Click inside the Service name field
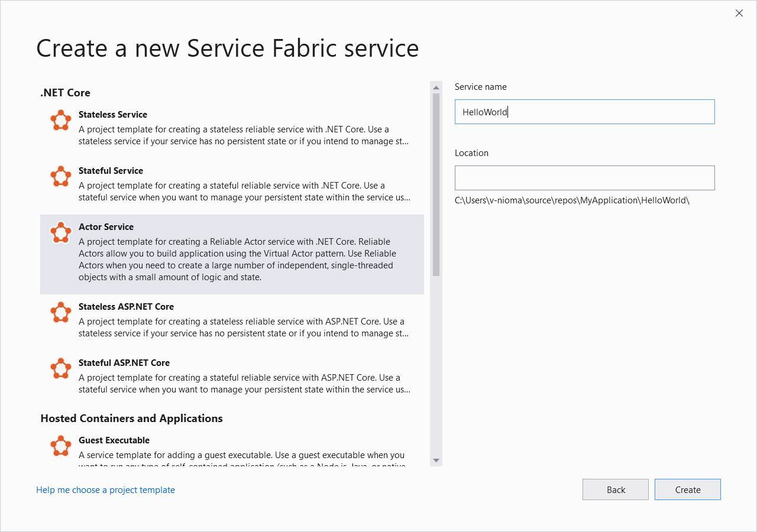The height and width of the screenshot is (532, 757). click(584, 112)
